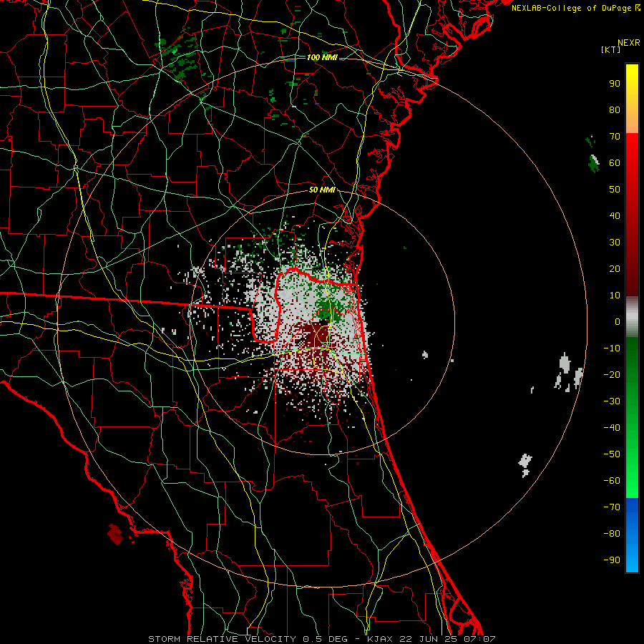Screen dimensions: 644x644
Task: Click the -70 value on the velocity scale
Action: tap(612, 507)
